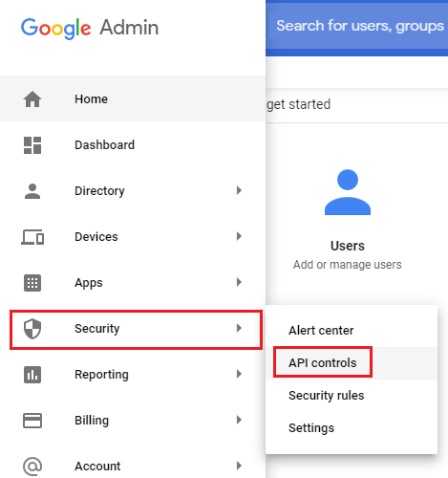This screenshot has width=448, height=478.
Task: Expand the Reporting submenu arrow
Action: tap(239, 374)
